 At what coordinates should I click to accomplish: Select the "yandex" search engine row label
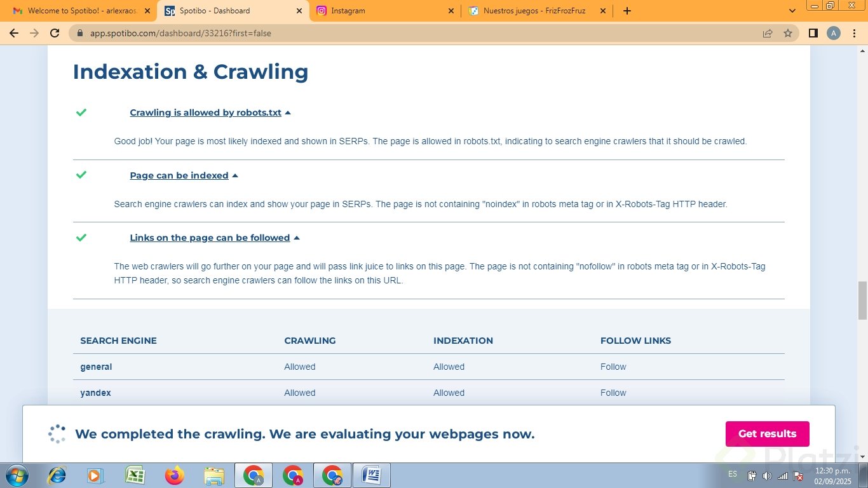(x=95, y=393)
